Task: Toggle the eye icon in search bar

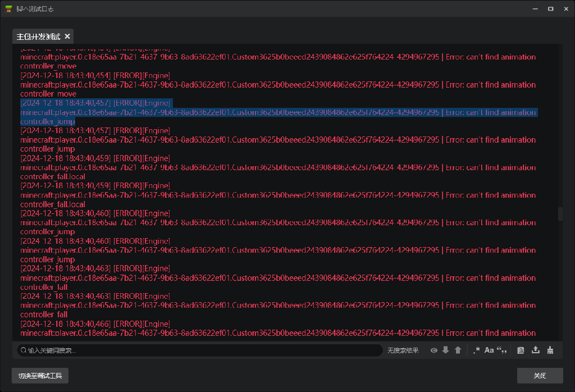Action: click(434, 350)
